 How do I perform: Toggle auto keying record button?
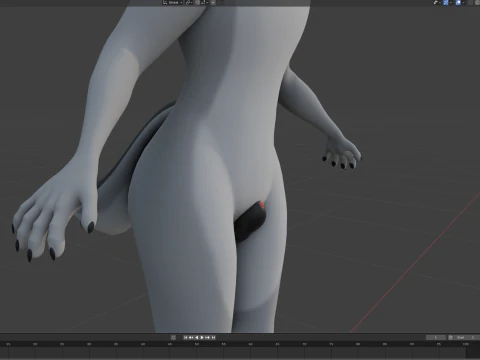coord(173,337)
